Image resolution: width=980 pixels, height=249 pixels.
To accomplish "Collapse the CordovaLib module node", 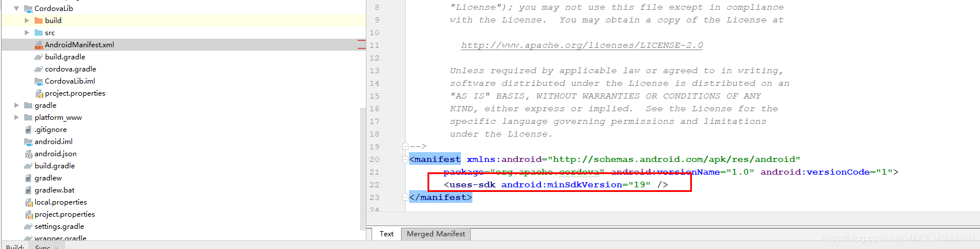I will pos(16,8).
